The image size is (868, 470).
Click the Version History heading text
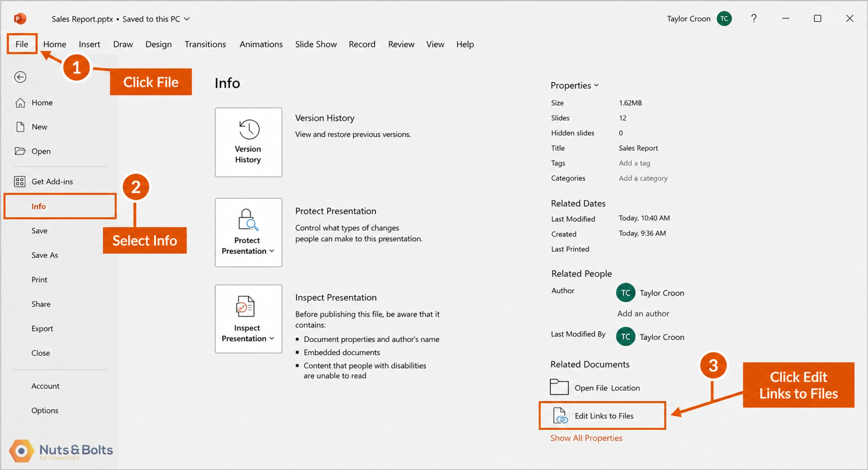pos(324,118)
